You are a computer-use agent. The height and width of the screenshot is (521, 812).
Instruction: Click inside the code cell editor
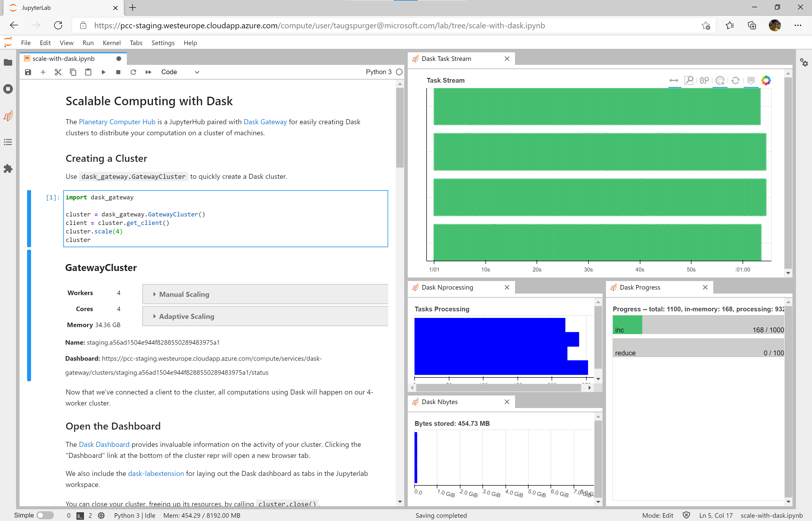(225, 219)
